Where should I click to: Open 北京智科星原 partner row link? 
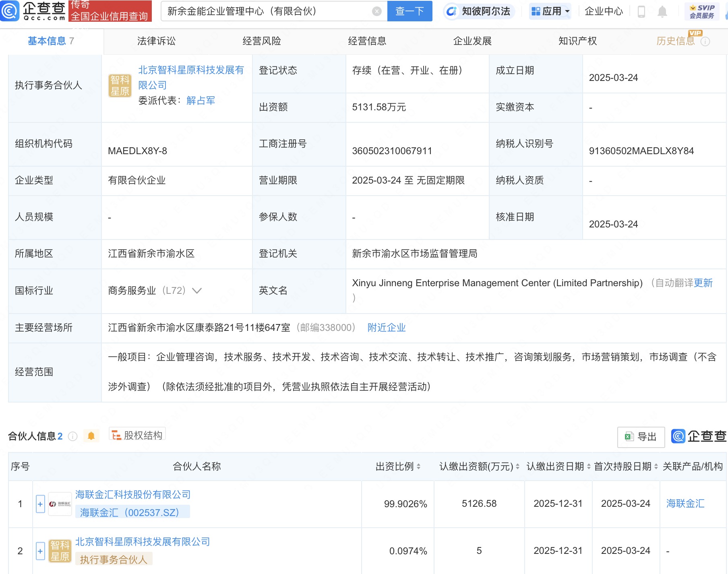(143, 542)
